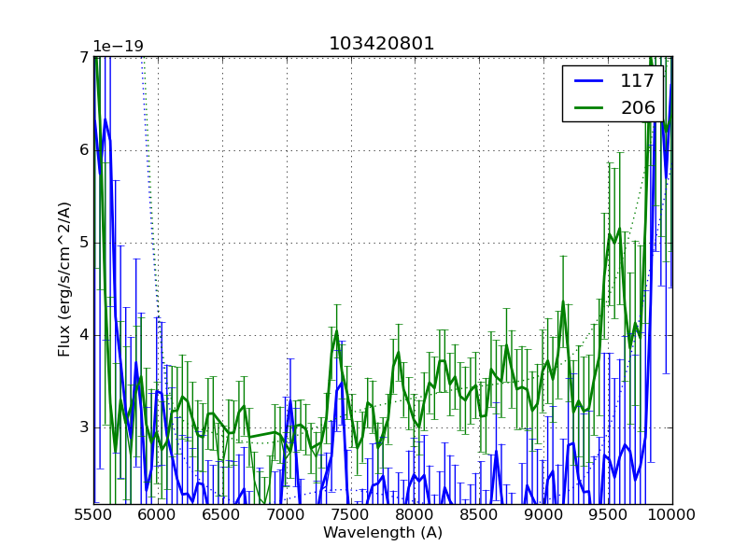Click x-axis tick label 8500
This screenshot has width=747, height=560.
tap(480, 514)
